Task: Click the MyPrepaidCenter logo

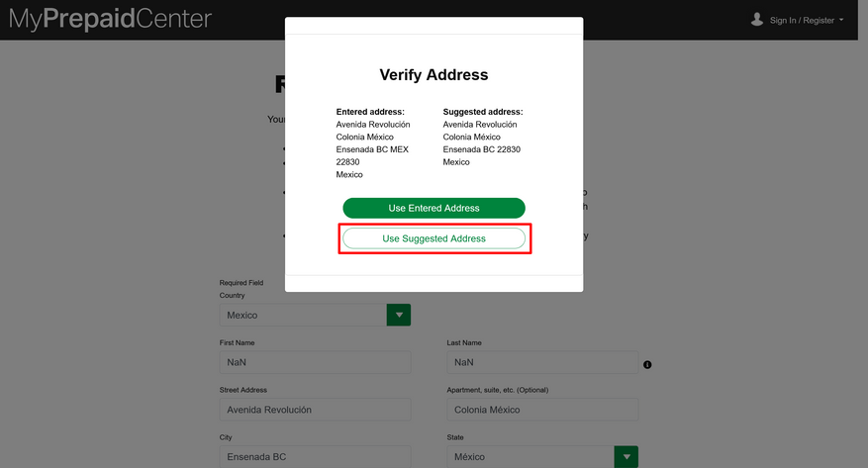Action: coord(110,18)
